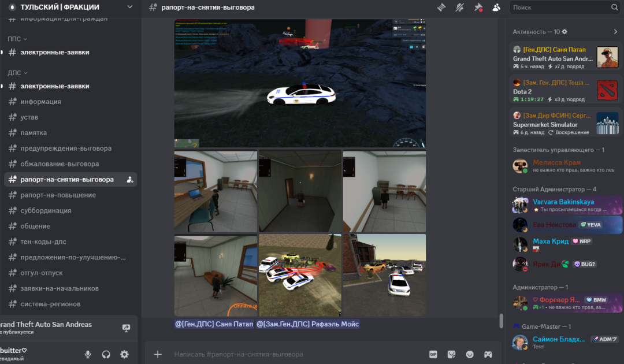Click the @[Ген.ДПС] Саня Патап mention
The width and height of the screenshot is (624, 364).
coord(214,324)
